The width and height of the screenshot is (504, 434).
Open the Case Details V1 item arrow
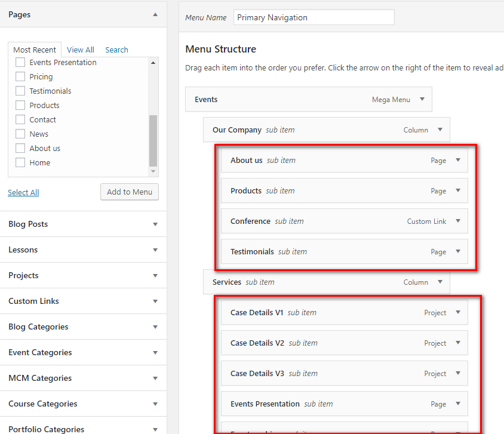[x=458, y=313]
